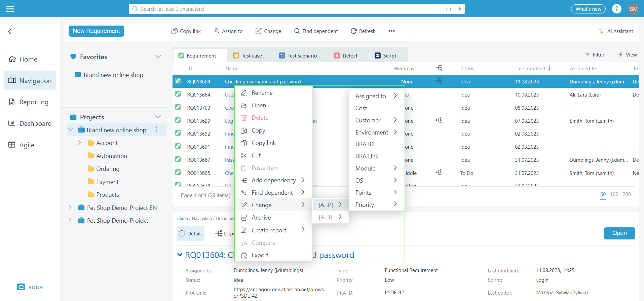This screenshot has width=644, height=301.
Task: Click the more options ellipsis in toolbar
Action: point(391,31)
